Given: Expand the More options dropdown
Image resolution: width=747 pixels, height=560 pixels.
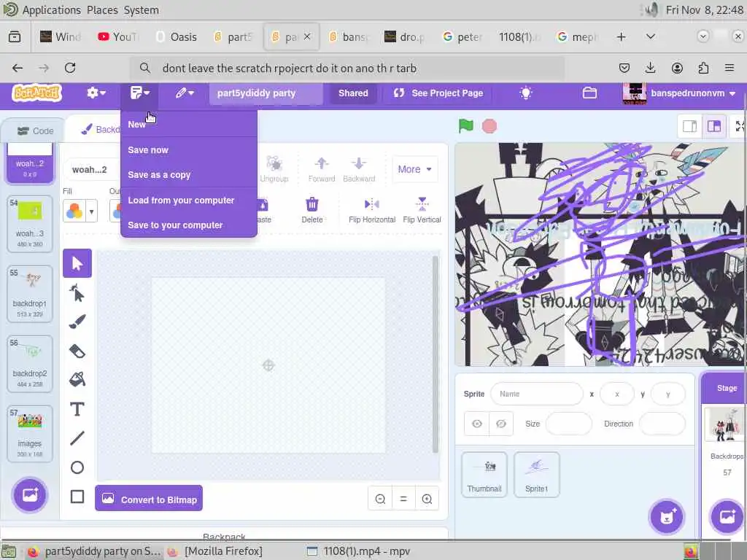Looking at the screenshot, I should 414,169.
